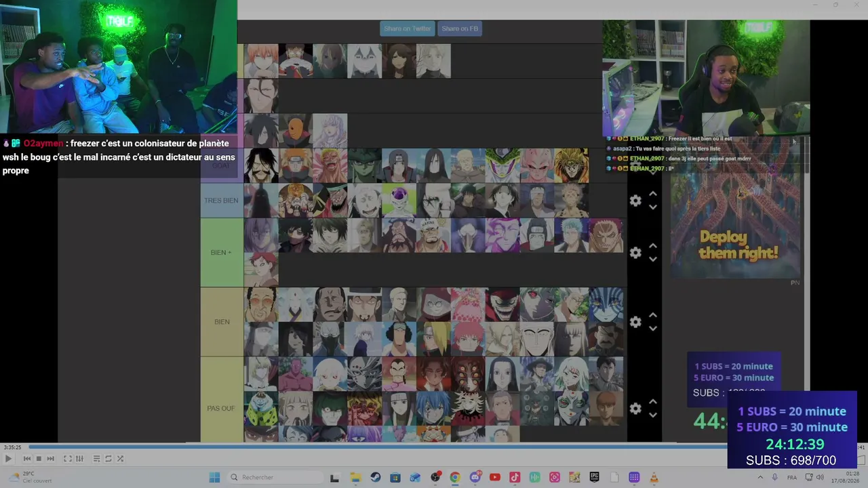The width and height of the screenshot is (868, 488).
Task: Click the red-haired Gaara portrait in BIEN + tier
Action: tap(261, 270)
